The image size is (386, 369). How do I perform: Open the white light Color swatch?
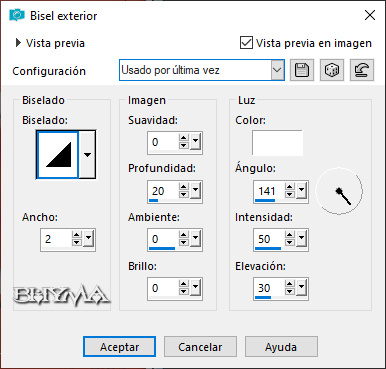coord(277,143)
